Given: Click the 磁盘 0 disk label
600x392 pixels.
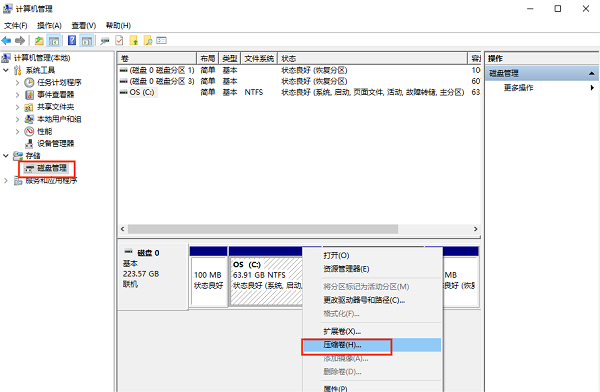Looking at the screenshot, I should 148,253.
